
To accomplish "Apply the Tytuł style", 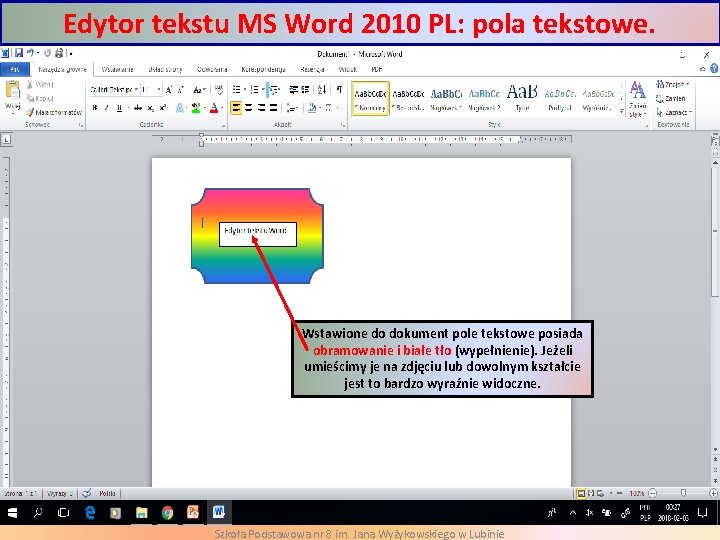I will [522, 98].
